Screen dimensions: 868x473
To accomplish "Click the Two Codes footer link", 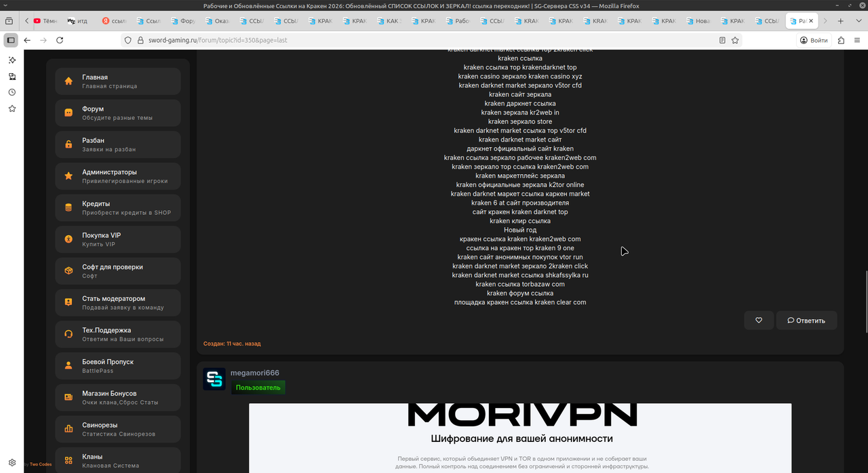I will [41, 464].
